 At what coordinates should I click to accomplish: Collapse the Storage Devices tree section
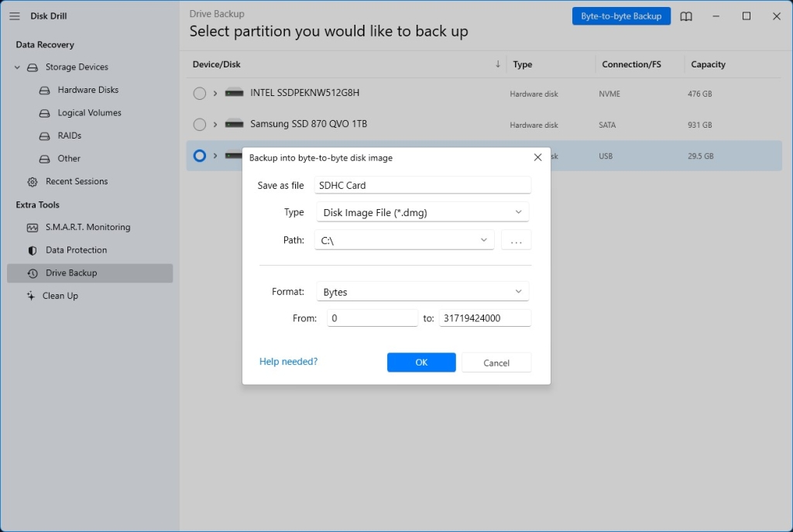17,67
